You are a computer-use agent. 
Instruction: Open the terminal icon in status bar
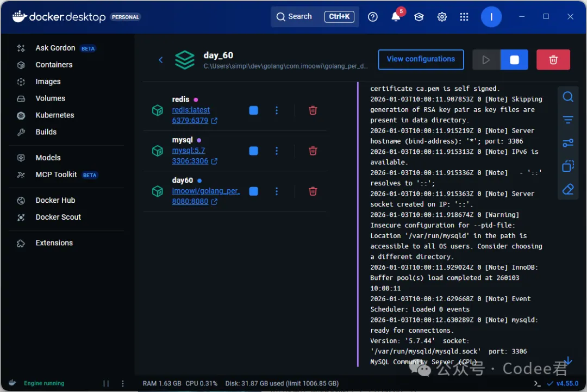(x=537, y=383)
